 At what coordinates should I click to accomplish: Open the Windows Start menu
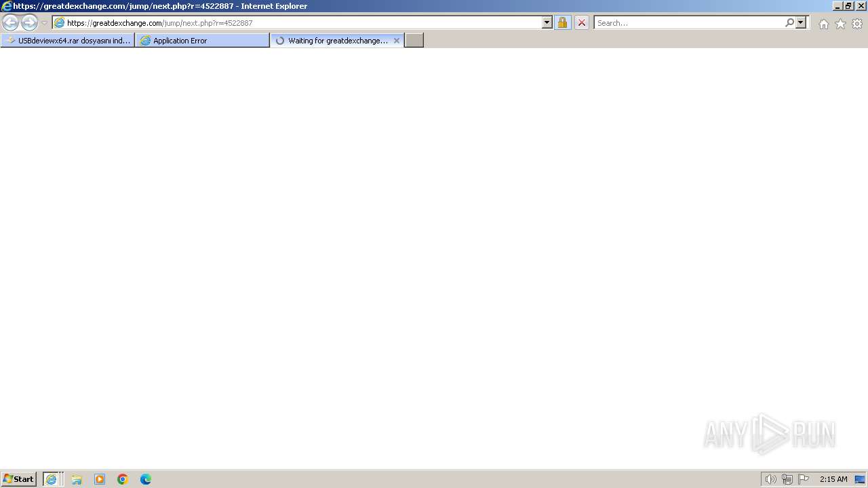click(19, 479)
